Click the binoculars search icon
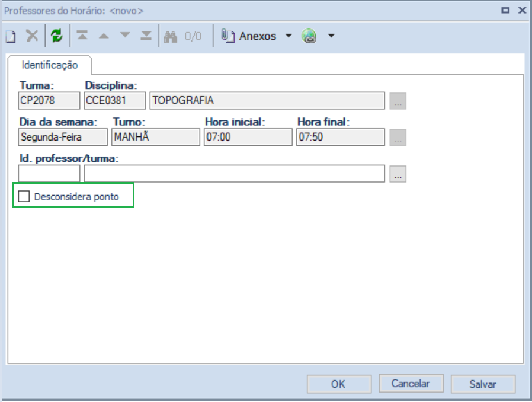Screen dimensions: 532x402 (171, 36)
